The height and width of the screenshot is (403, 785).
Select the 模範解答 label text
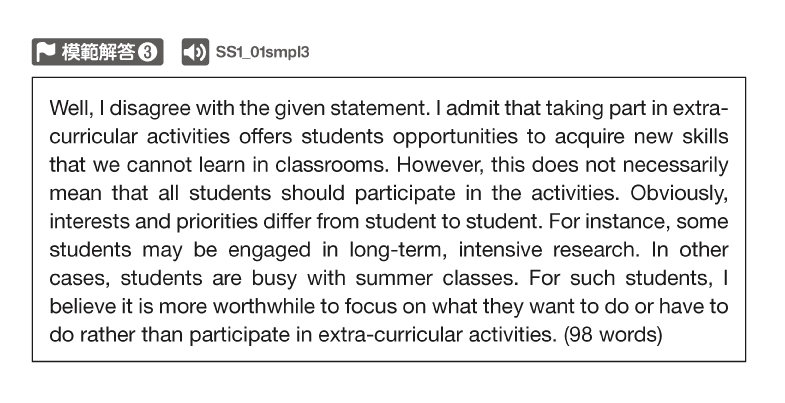tap(98, 52)
